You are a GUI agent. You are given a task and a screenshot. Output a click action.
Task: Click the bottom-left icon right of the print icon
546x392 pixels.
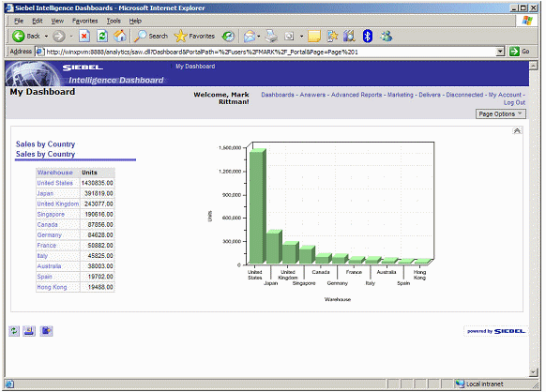click(46, 331)
